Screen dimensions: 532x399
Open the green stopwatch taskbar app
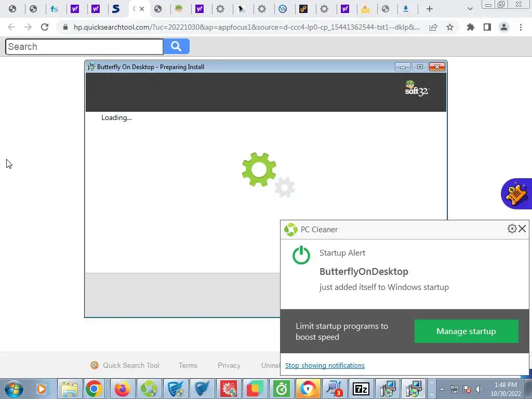click(282, 389)
